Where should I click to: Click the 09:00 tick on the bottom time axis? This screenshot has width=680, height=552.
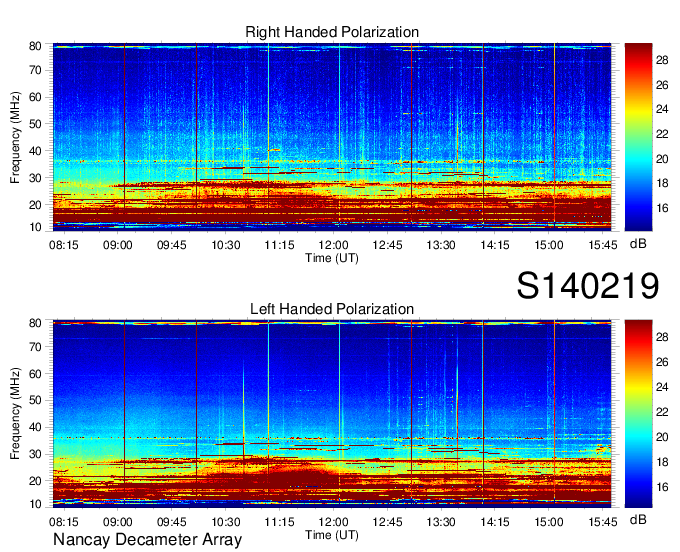(118, 522)
